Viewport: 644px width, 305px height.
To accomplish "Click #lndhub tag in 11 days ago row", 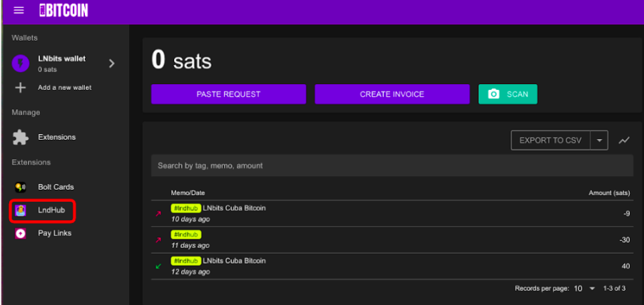I will pos(186,234).
